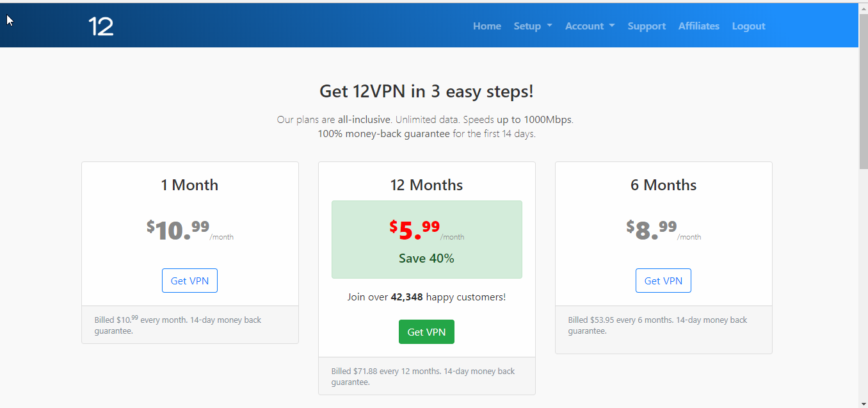Click the $8.99 per month price
The height and width of the screenshot is (408, 868).
[x=663, y=230]
